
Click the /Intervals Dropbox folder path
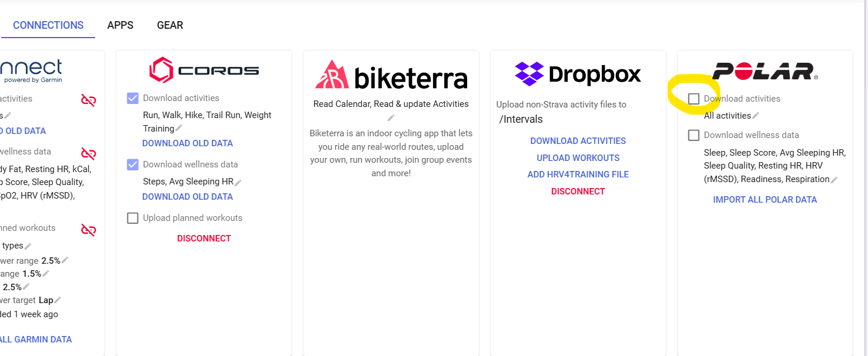521,120
